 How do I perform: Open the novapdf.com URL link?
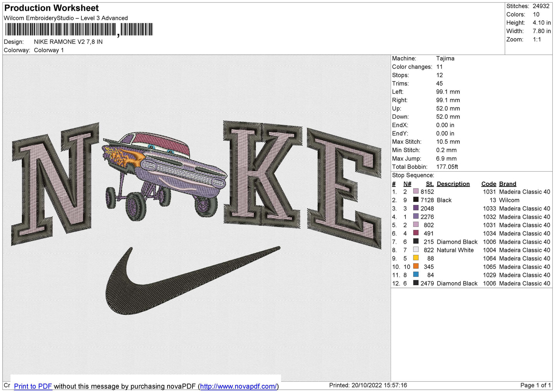238,386
